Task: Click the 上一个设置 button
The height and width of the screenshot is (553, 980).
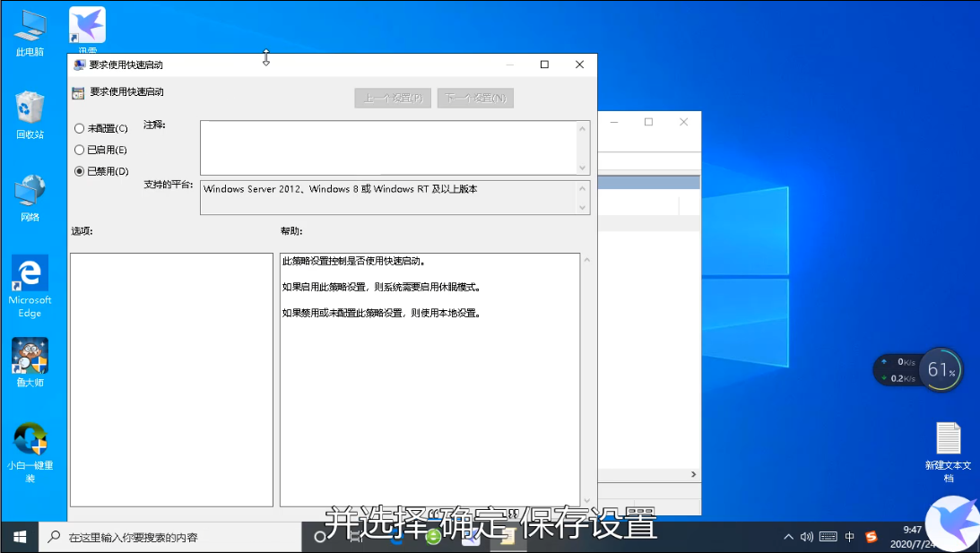Action: (392, 98)
